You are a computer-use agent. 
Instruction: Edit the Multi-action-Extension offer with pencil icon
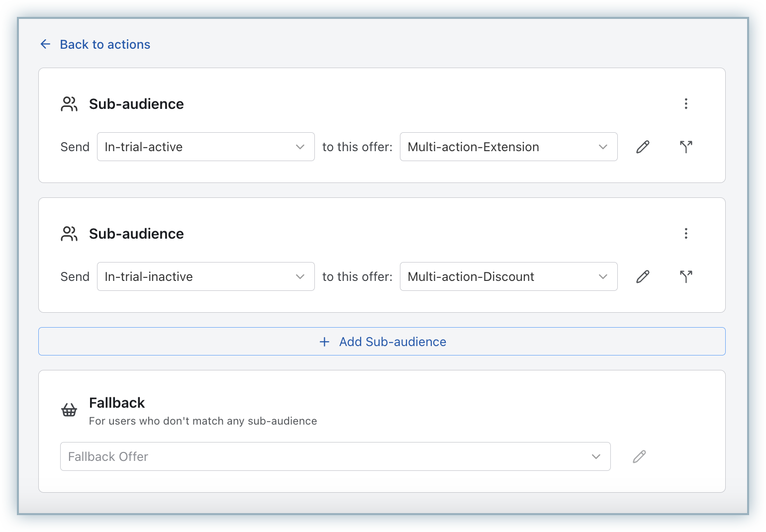tap(643, 147)
